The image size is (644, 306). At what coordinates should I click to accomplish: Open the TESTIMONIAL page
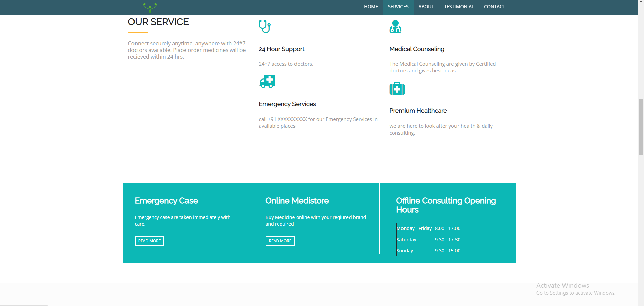459,7
